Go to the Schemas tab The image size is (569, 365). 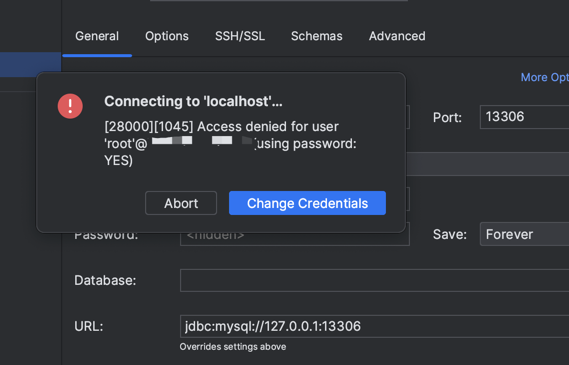[316, 36]
